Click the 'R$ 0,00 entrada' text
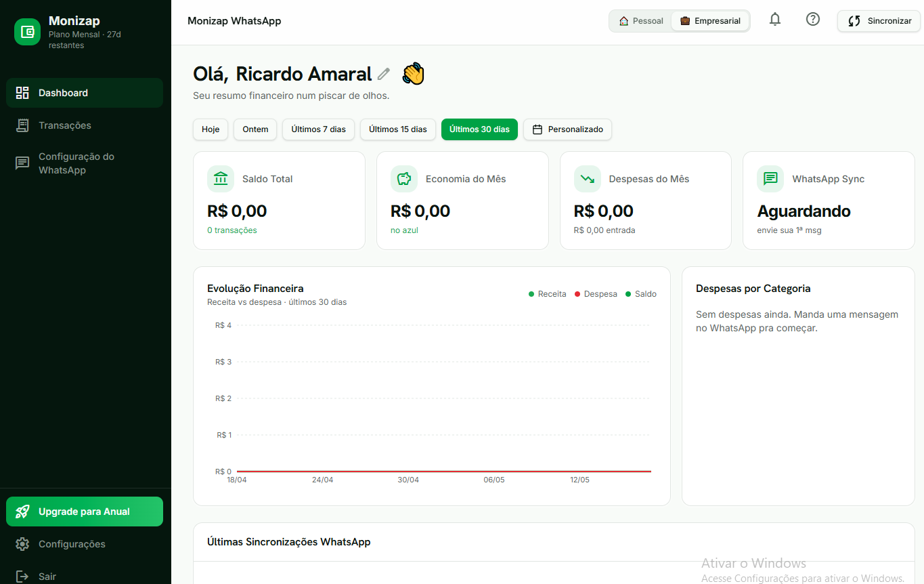 [x=604, y=230]
